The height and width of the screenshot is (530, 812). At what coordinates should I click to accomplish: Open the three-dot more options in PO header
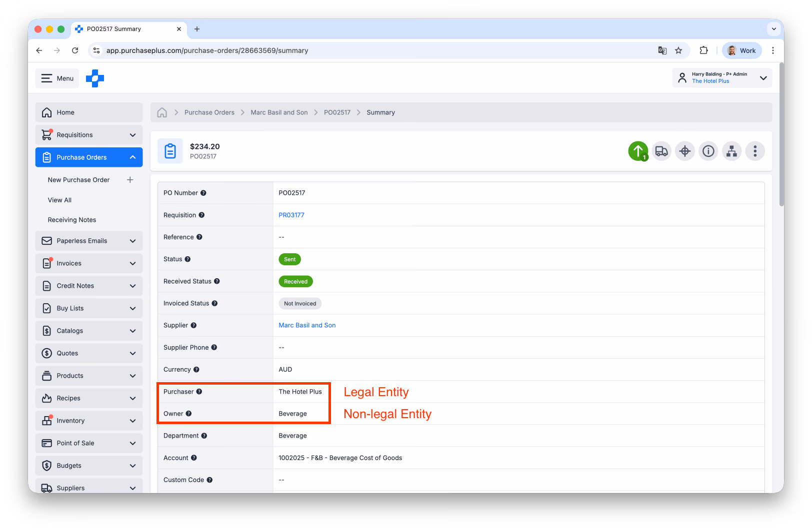pyautogui.click(x=755, y=151)
